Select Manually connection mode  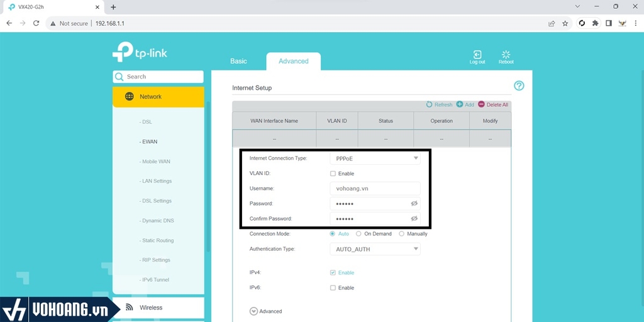point(401,234)
